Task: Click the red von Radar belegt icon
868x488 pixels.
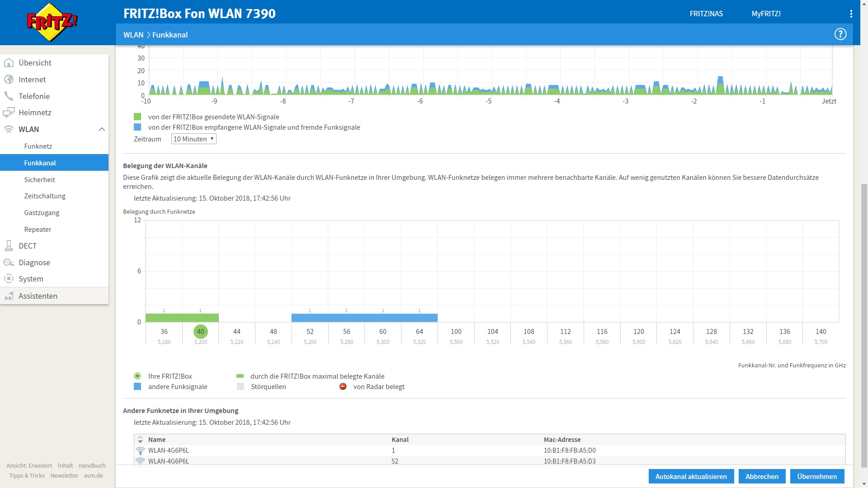Action: [x=343, y=386]
